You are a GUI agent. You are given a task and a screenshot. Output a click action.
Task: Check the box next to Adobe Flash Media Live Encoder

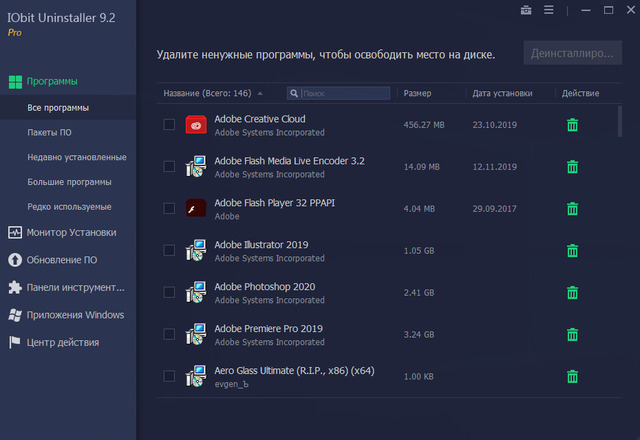tap(169, 167)
